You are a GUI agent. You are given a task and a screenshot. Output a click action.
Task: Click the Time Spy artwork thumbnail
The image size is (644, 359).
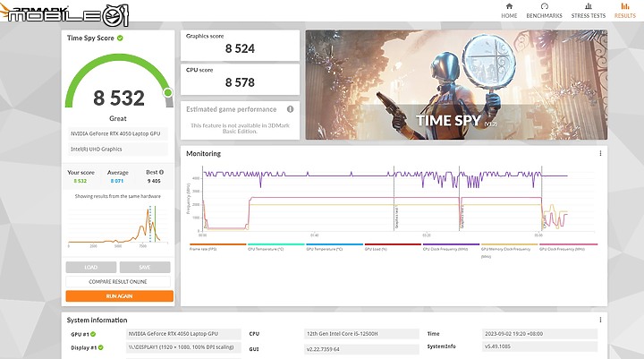(456, 85)
